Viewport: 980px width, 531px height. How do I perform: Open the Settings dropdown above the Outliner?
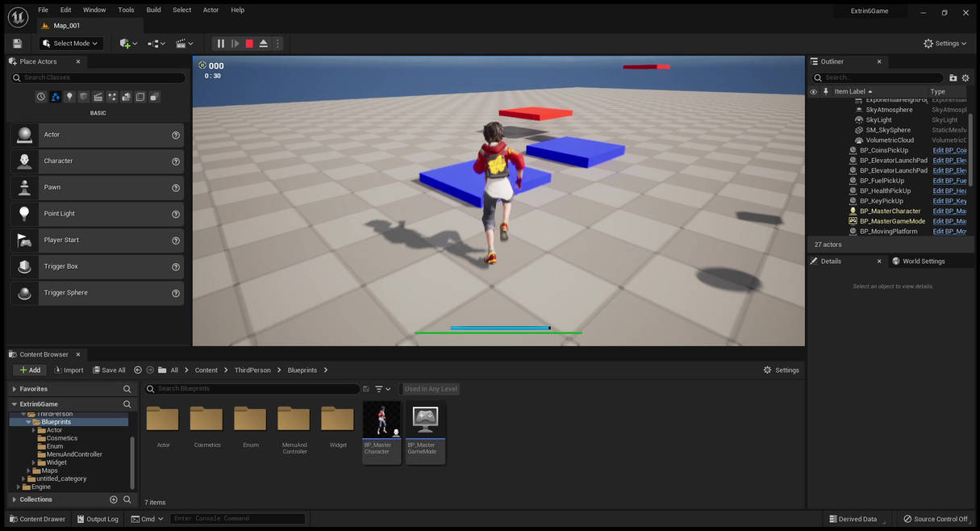(945, 44)
